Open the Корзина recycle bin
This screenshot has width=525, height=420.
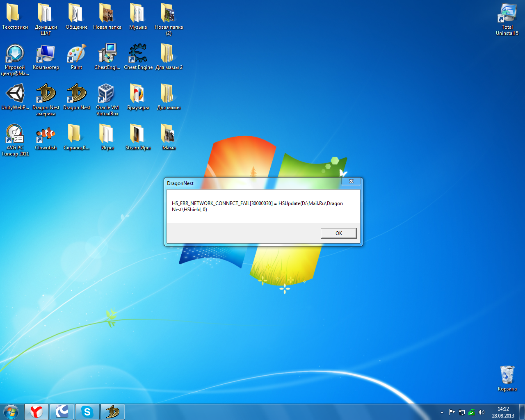pos(507,378)
